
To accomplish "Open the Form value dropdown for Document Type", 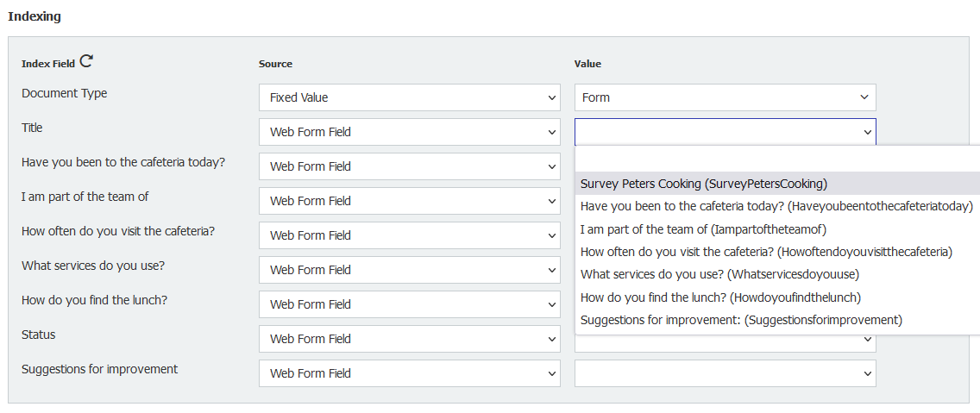I will (x=725, y=97).
